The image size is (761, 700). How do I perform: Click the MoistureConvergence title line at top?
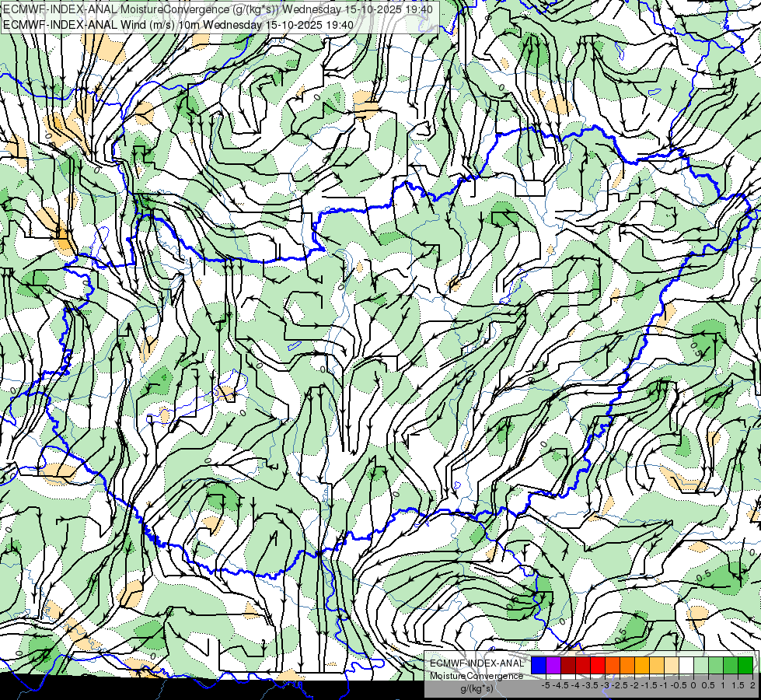point(218,9)
